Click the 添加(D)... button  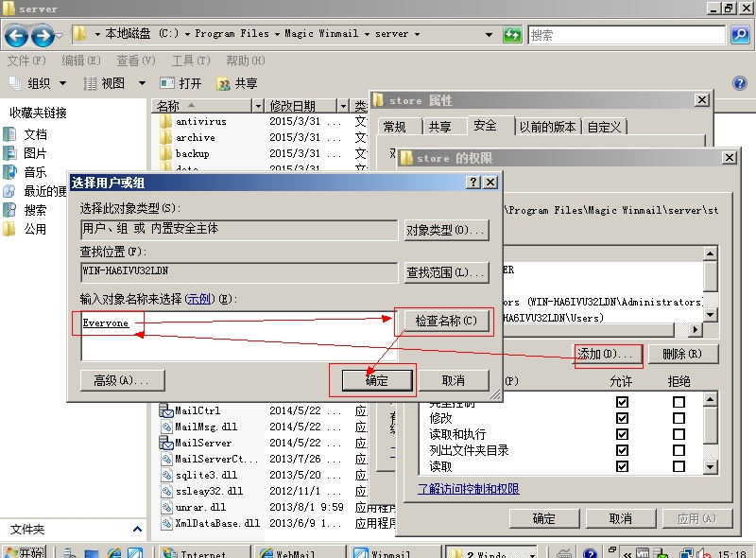[x=608, y=355]
